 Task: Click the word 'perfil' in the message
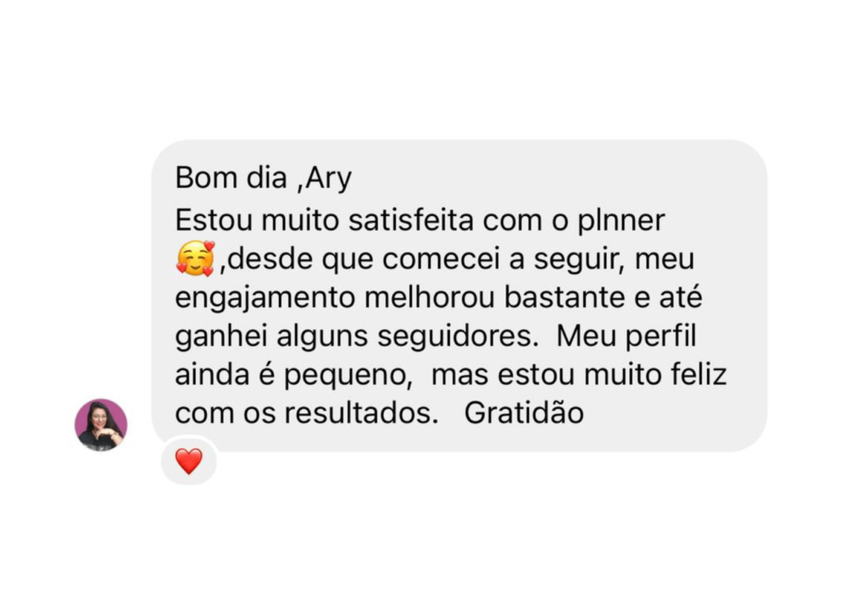[x=661, y=337]
